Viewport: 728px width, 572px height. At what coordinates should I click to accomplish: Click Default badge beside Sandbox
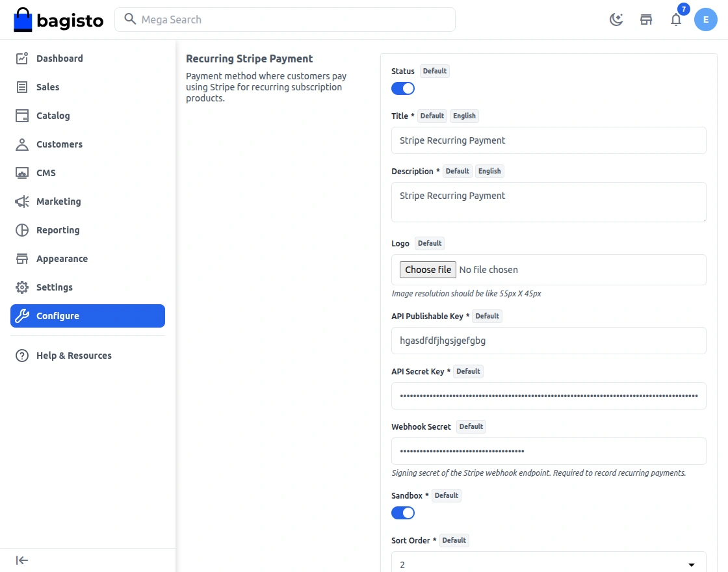(x=446, y=495)
